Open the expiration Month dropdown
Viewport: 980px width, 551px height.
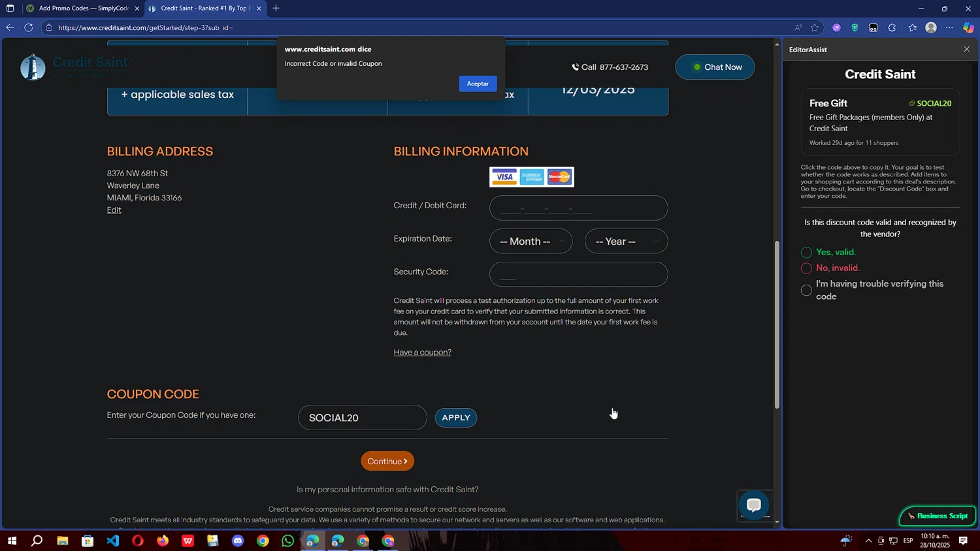(531, 242)
